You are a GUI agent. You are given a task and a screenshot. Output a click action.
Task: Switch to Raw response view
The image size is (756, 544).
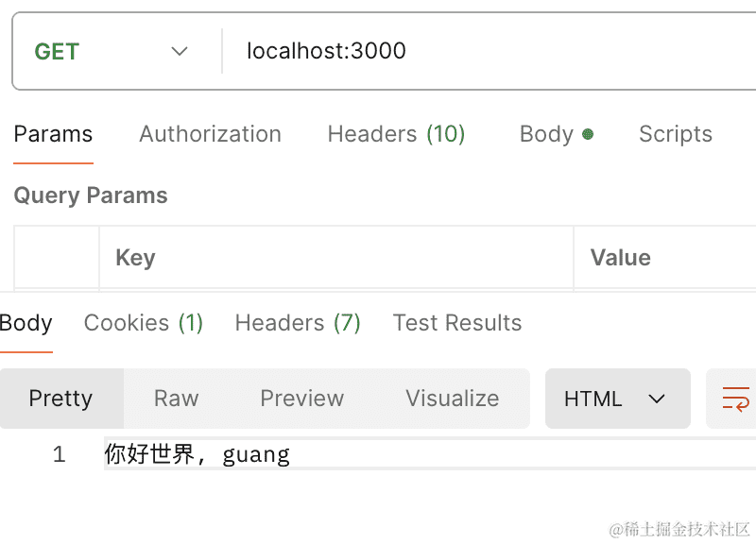coord(176,399)
